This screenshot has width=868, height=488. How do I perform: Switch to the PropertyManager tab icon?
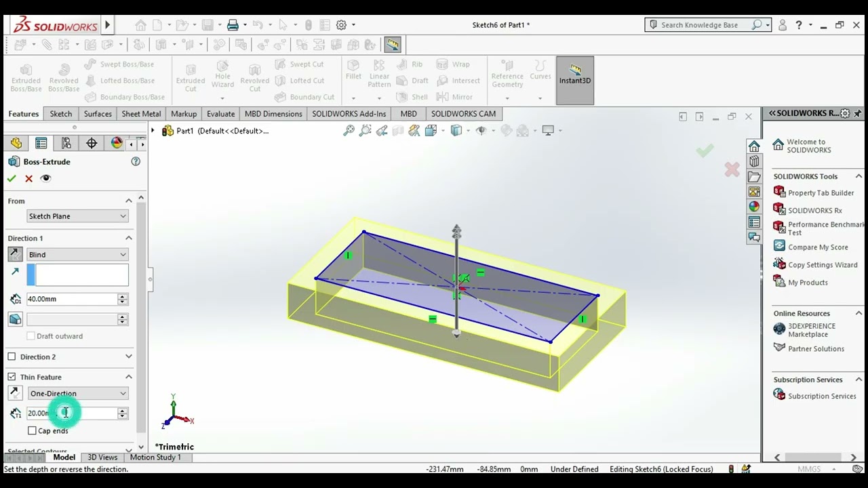(x=41, y=143)
